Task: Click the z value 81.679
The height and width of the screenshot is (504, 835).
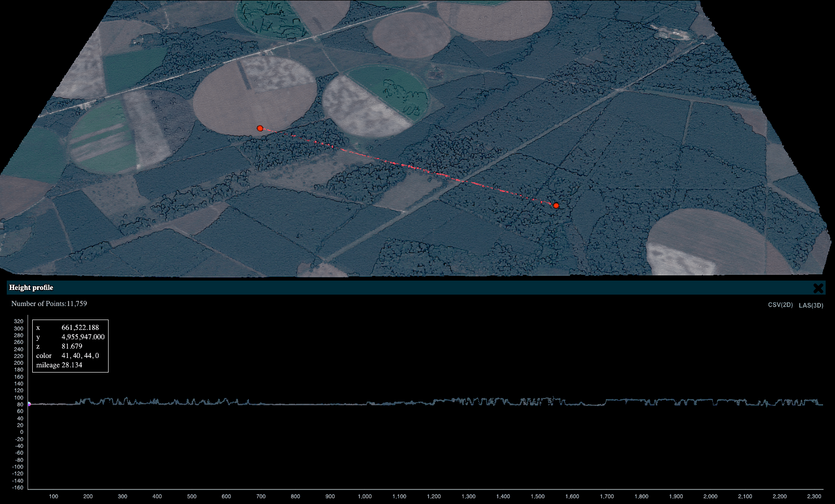Action: point(72,346)
